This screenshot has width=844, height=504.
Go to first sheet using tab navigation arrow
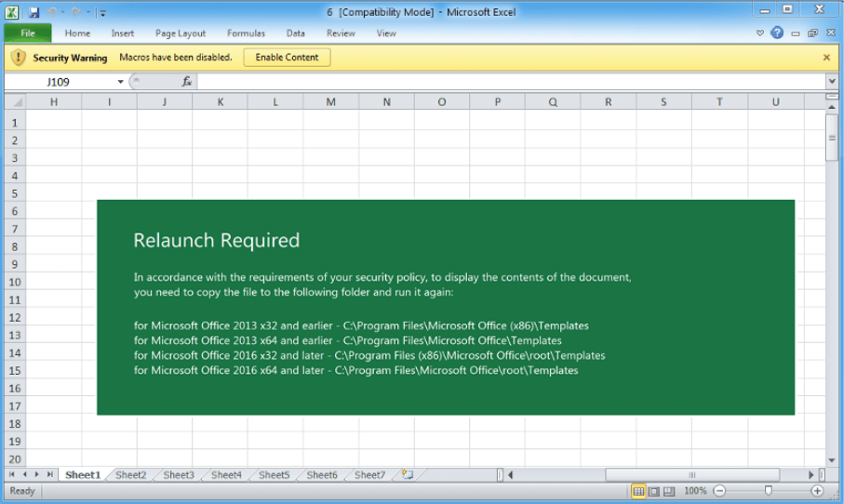[x=12, y=474]
